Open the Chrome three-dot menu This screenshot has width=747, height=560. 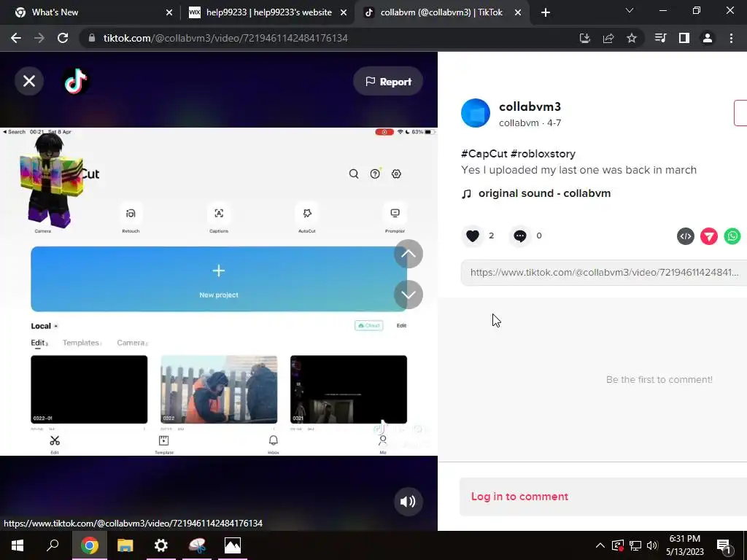731,38
